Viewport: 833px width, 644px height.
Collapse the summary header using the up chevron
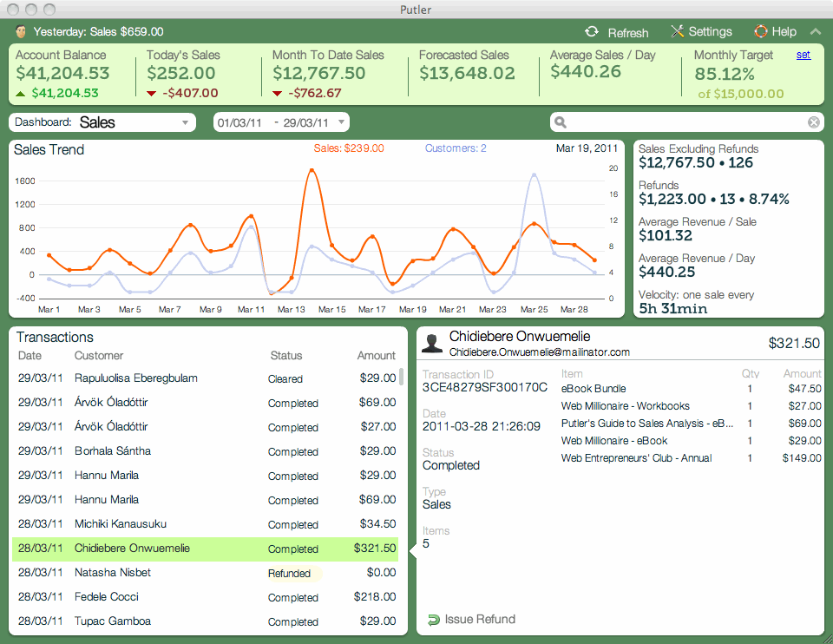click(816, 32)
